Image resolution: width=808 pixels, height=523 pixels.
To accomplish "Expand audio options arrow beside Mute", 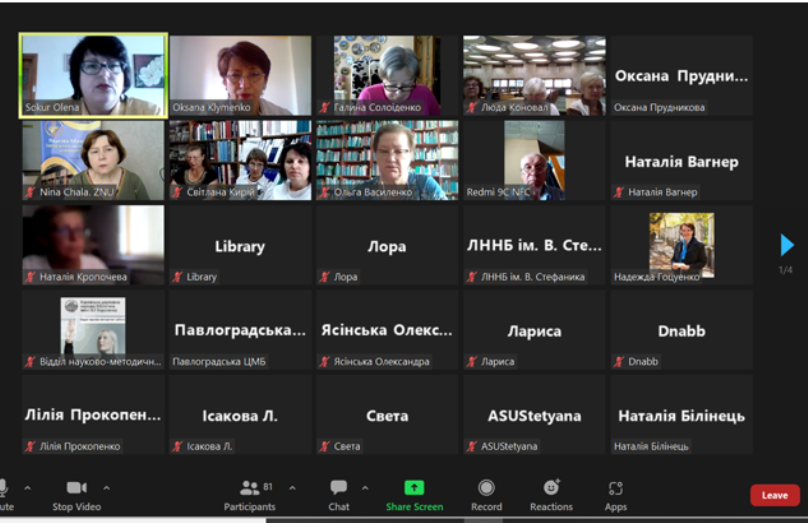I will (27, 488).
